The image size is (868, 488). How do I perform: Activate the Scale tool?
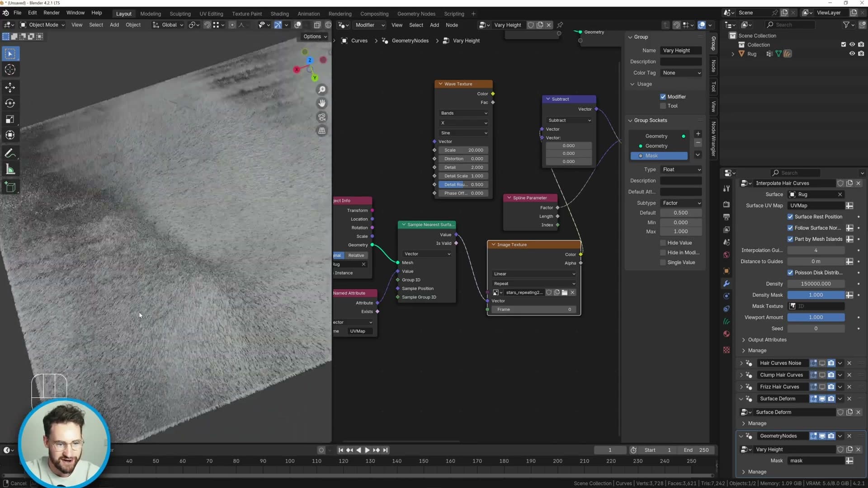click(10, 119)
